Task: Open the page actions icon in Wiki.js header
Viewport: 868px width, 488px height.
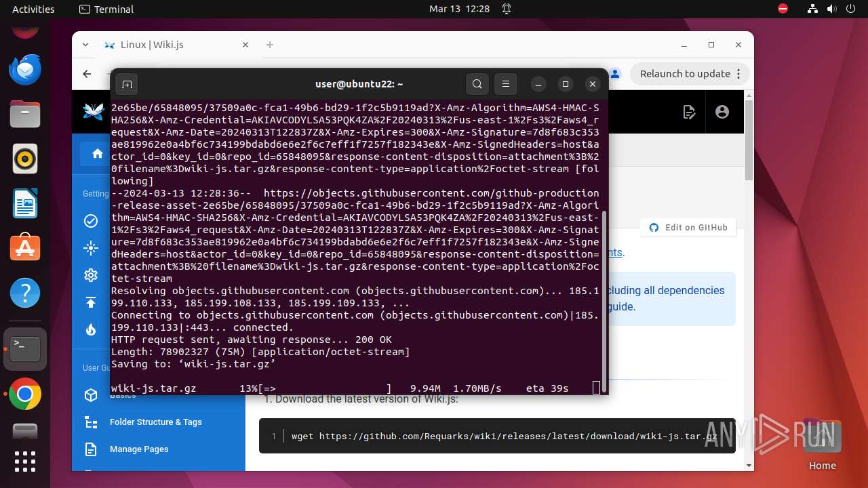Action: coord(690,112)
